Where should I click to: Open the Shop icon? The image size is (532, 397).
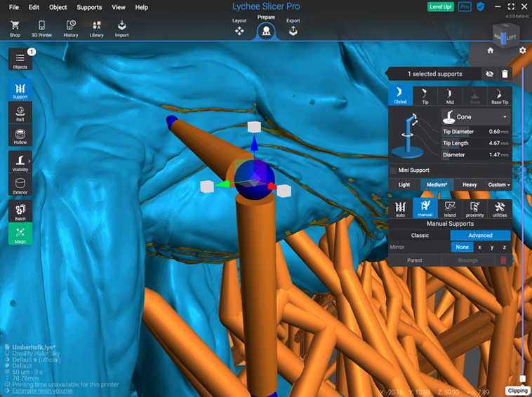[15, 29]
